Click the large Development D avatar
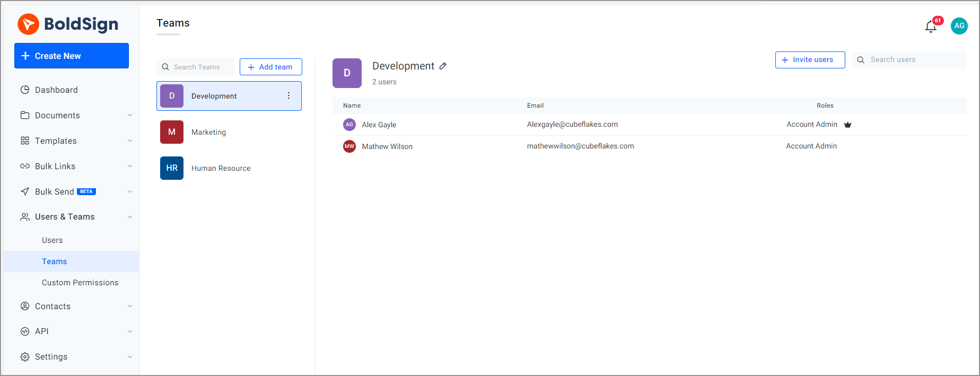Viewport: 980px width, 376px height. pyautogui.click(x=347, y=73)
